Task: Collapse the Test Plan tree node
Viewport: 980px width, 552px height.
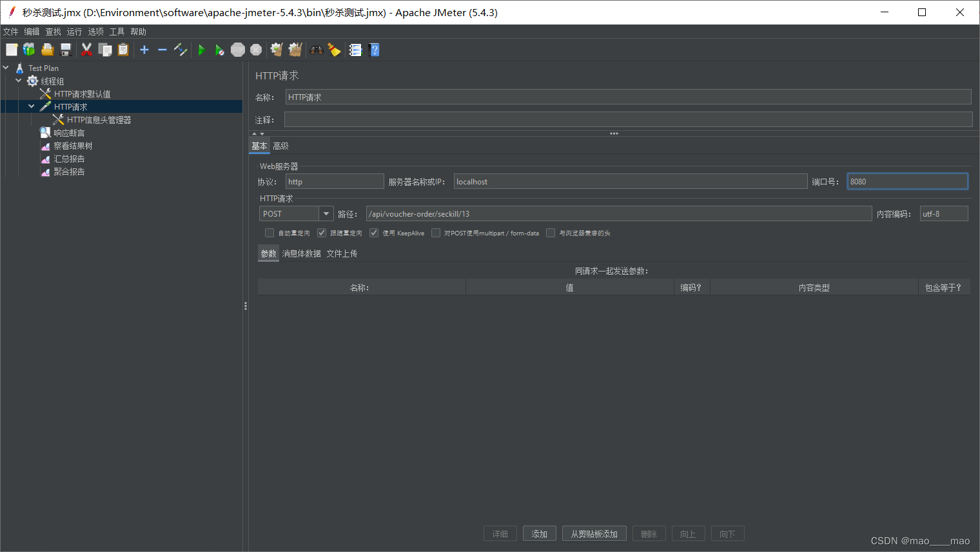Action: pos(6,68)
